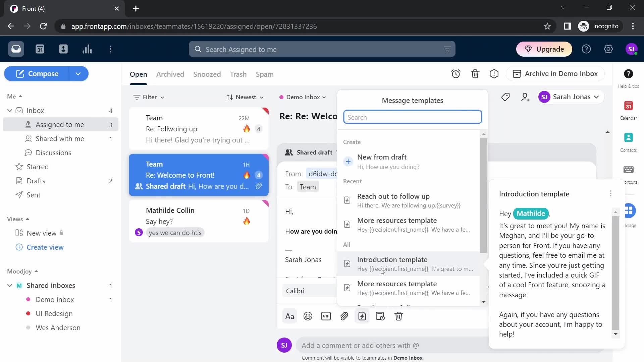Open the Settings gear icon
The image size is (644, 362).
point(608,49)
